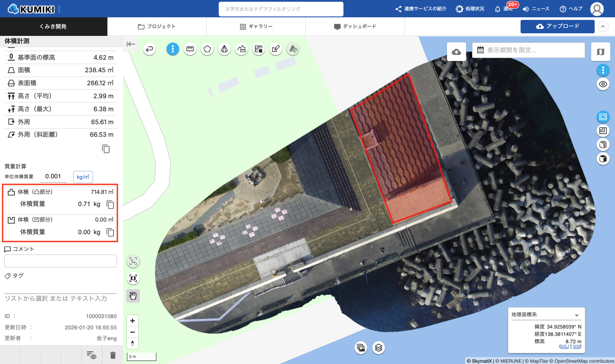Collapse the header with the chevron button
The height and width of the screenshot is (364, 615).
(x=602, y=26)
